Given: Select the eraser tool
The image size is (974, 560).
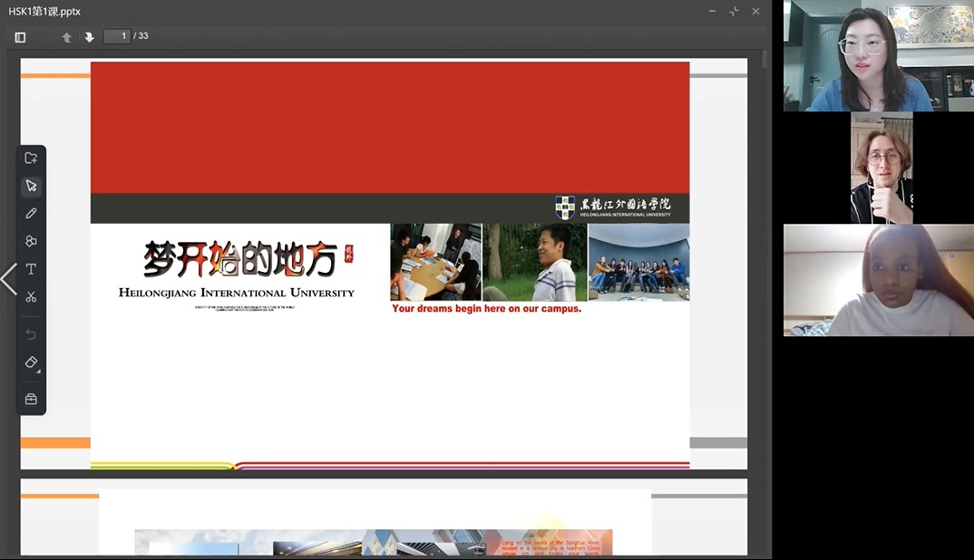Looking at the screenshot, I should [x=31, y=362].
